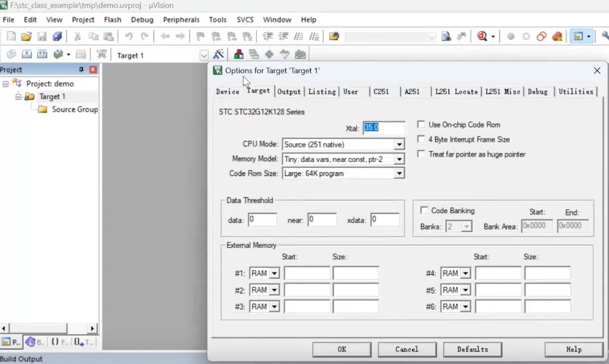609x364 pixels.
Task: Click the Defaults button
Action: click(x=472, y=350)
